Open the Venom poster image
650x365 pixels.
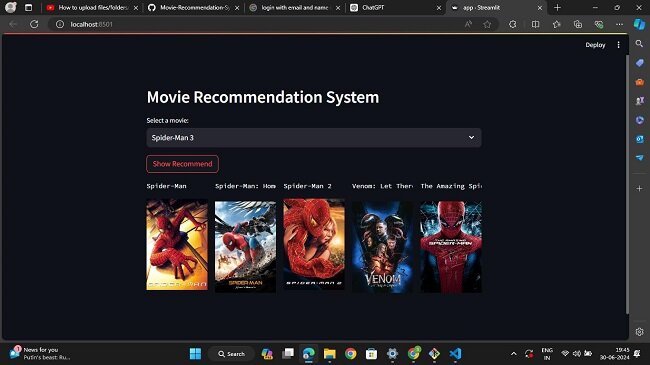[x=382, y=246]
